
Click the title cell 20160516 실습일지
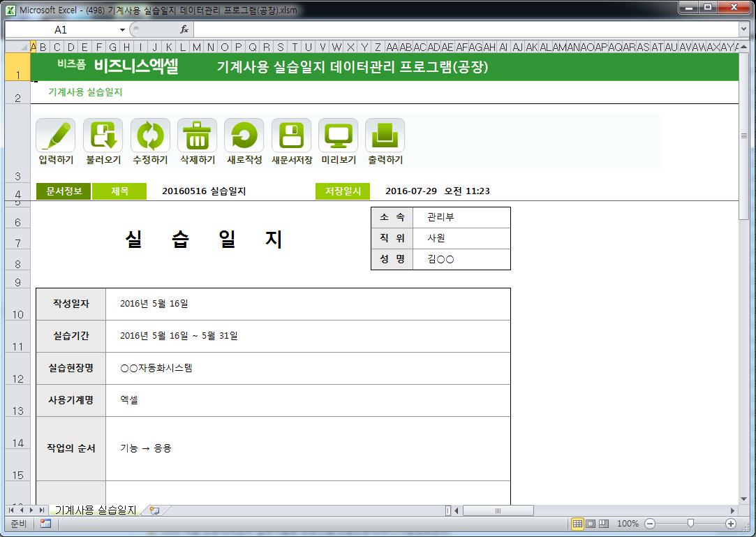click(204, 191)
